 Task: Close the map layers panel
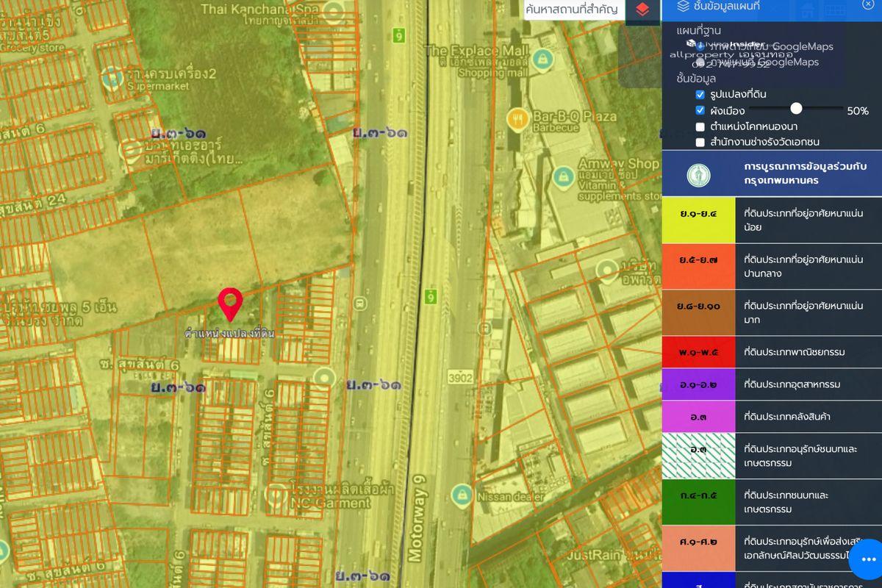868,5
